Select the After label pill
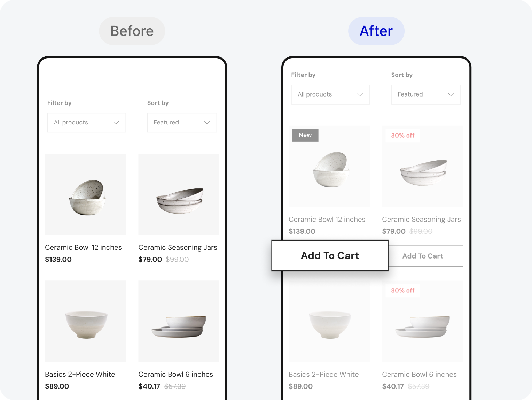The image size is (532, 400). (376, 31)
